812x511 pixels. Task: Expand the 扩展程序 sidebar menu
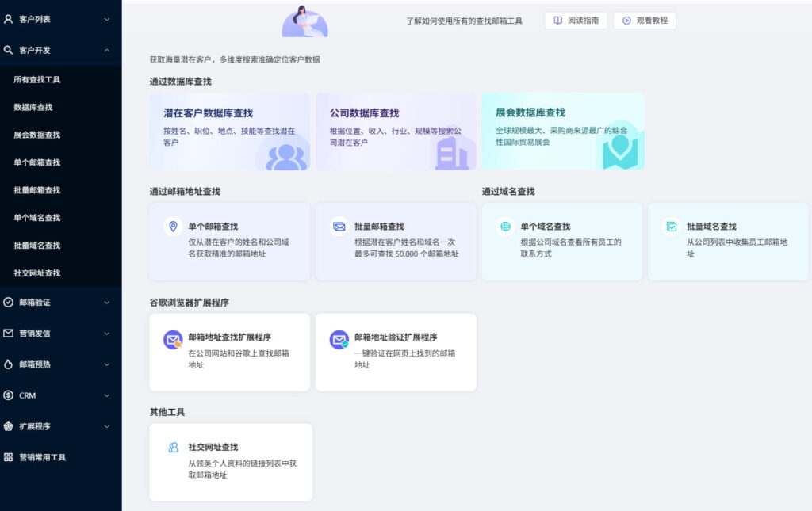(59, 426)
